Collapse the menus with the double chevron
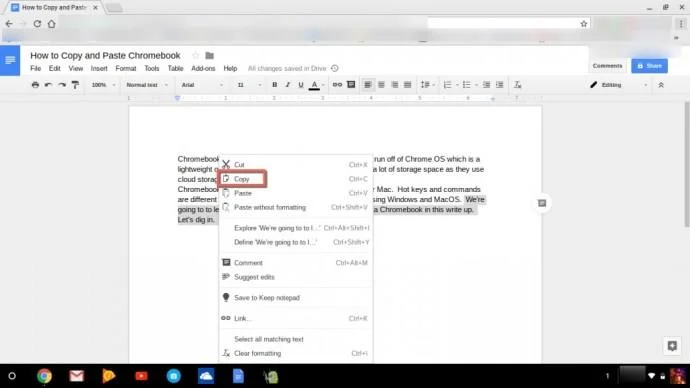 pos(661,85)
